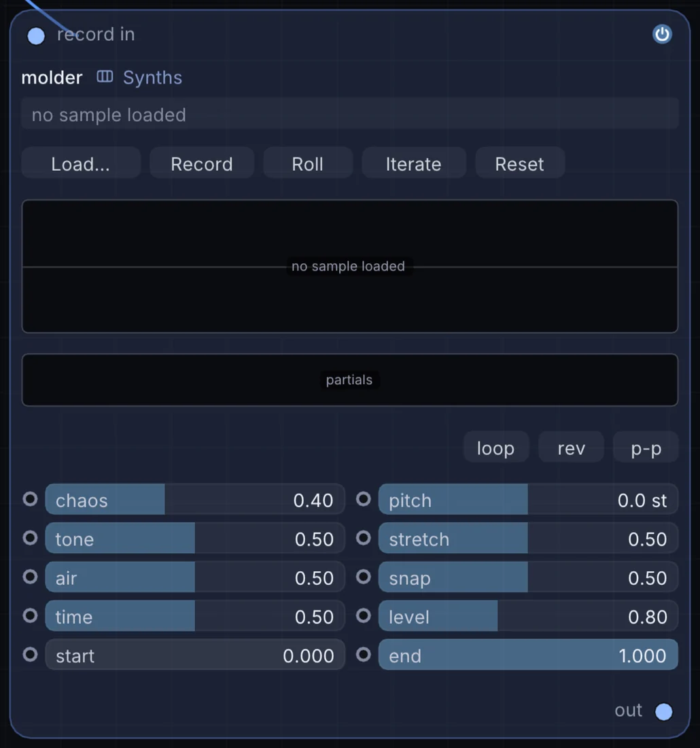Toggle p-p ping-pong mode

646,447
